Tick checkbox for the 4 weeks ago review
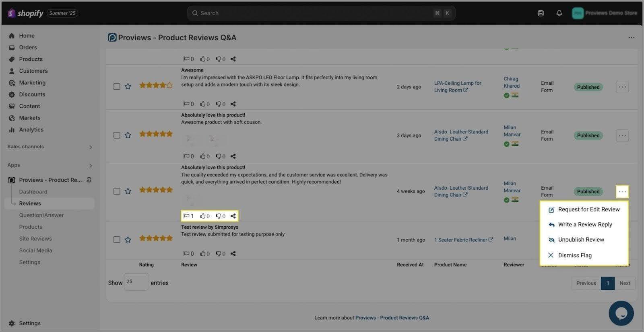This screenshot has width=644, height=332. point(117,191)
